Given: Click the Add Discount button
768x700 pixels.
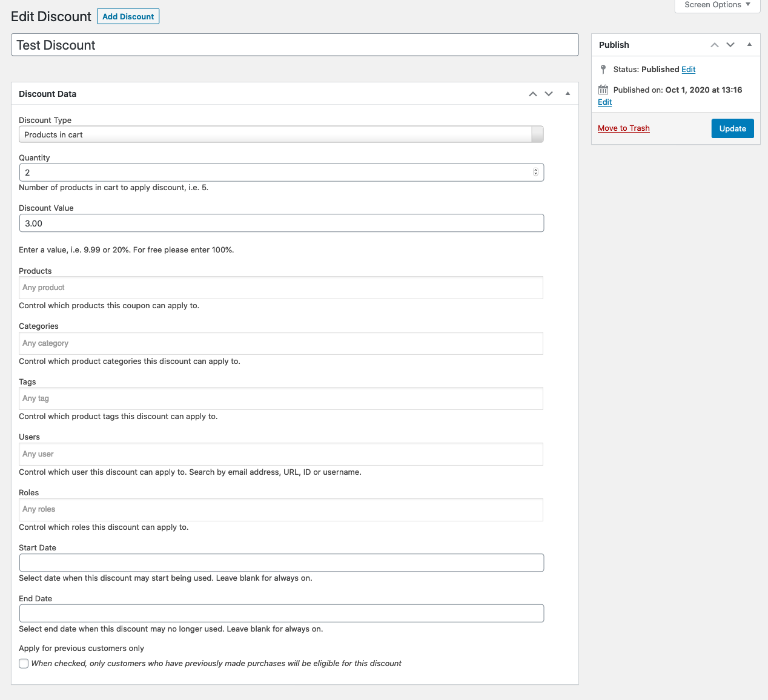Looking at the screenshot, I should click(128, 16).
